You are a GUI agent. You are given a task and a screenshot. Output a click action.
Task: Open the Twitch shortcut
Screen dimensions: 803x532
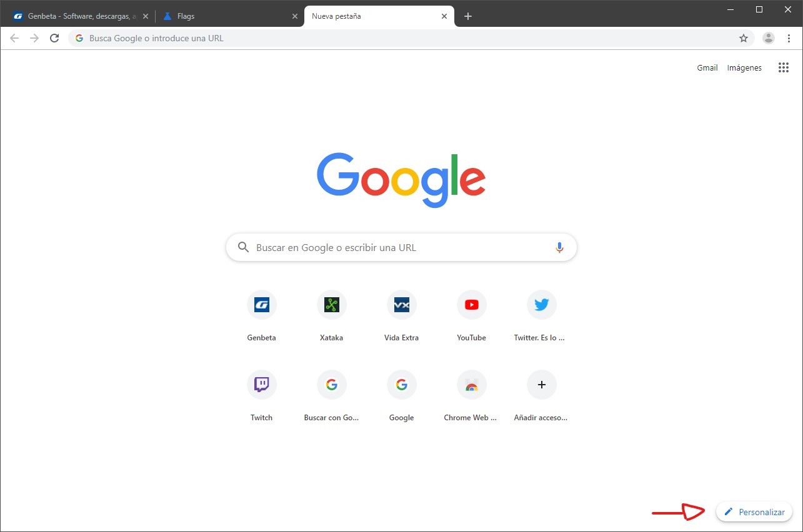point(261,385)
